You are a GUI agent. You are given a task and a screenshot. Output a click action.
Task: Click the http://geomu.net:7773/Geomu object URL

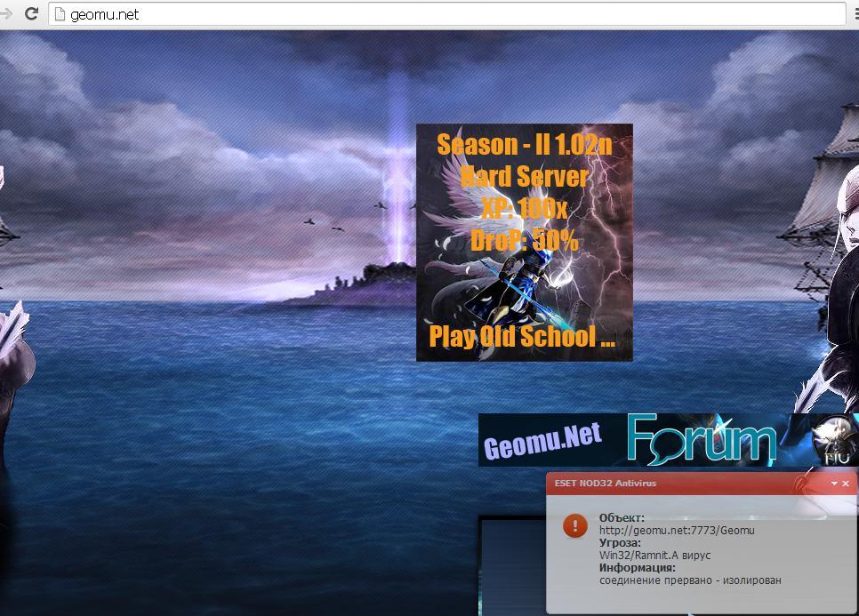tap(677, 530)
